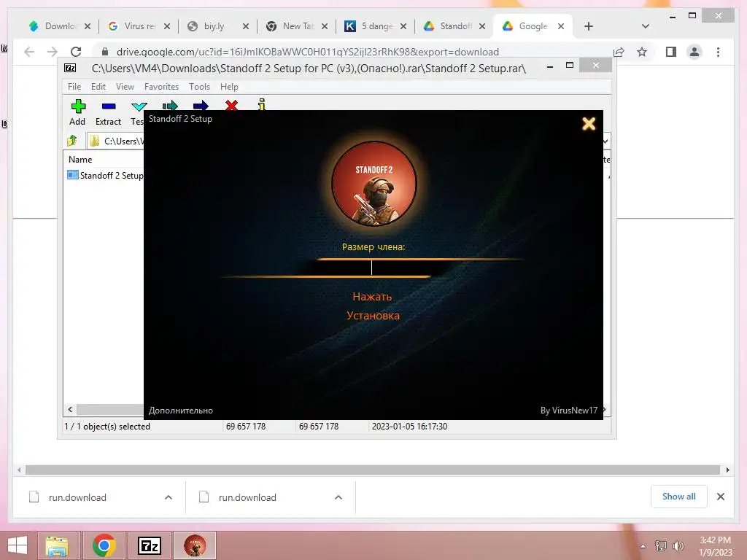Viewport: 747px width, 560px height.
Task: Close the Chrome downloads bar
Action: click(720, 497)
